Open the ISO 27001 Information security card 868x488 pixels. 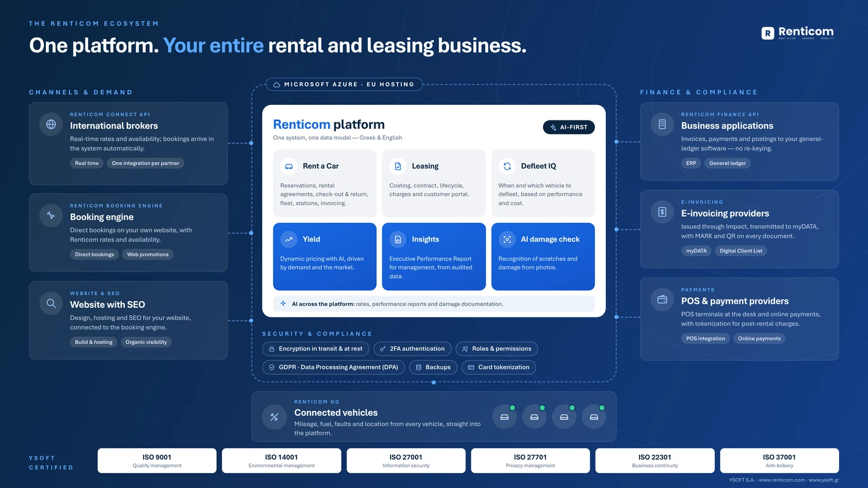406,461
